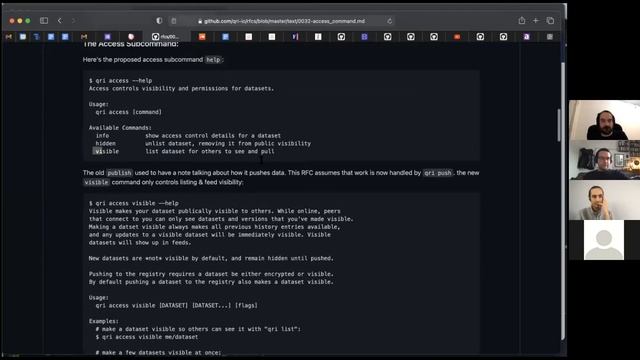This screenshot has height=360, width=640.
Task: Open the privacy report shield icon
Action: tap(159, 20)
